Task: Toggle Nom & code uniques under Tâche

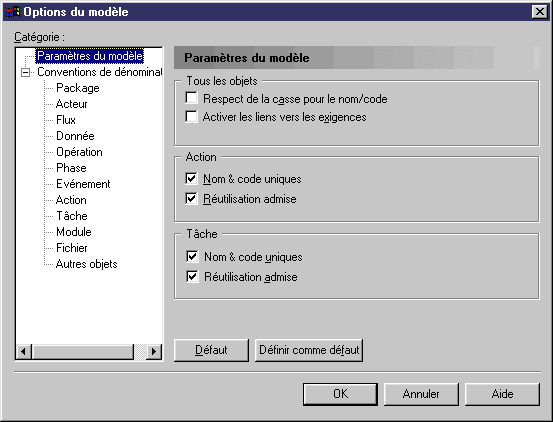Action: pos(192,256)
